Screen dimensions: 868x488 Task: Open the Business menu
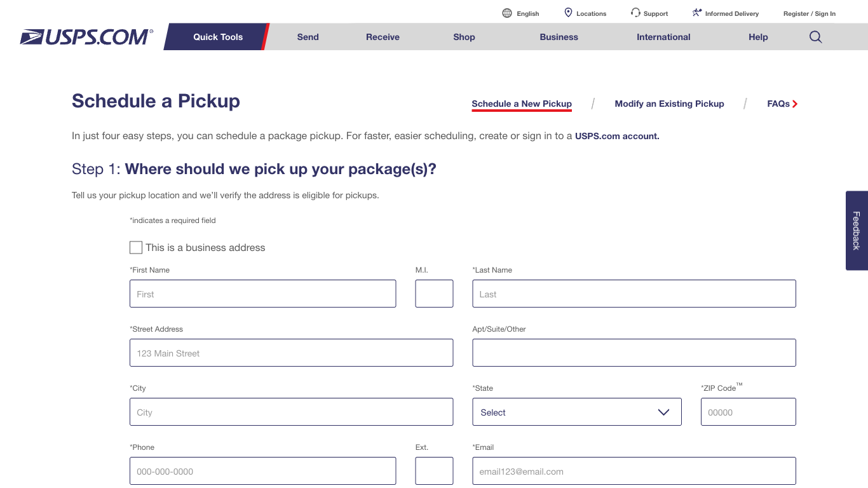click(559, 37)
